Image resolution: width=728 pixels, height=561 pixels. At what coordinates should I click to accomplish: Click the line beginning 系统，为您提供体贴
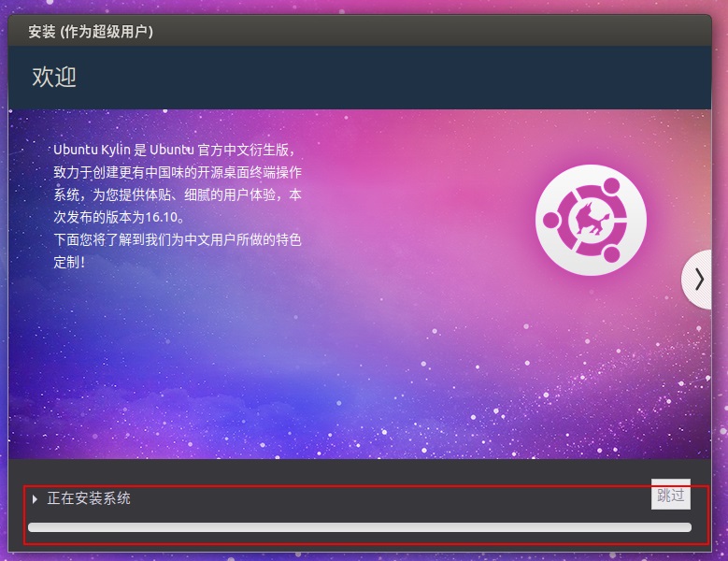178,194
